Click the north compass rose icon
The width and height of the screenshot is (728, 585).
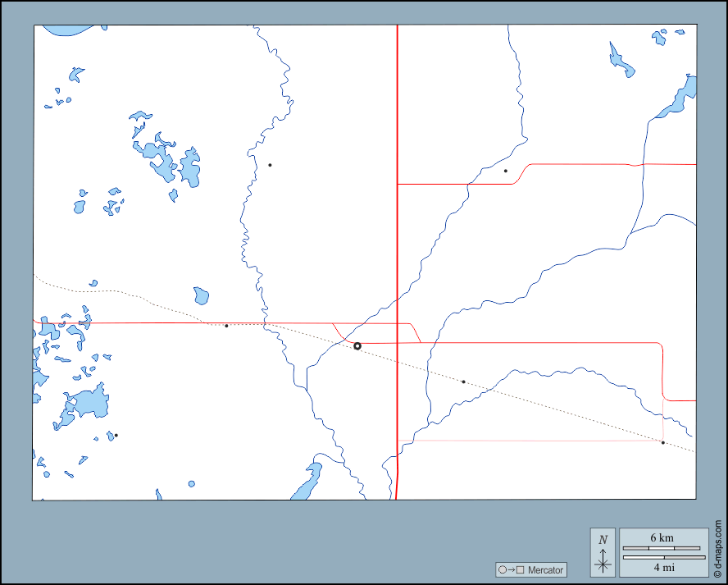(603, 552)
